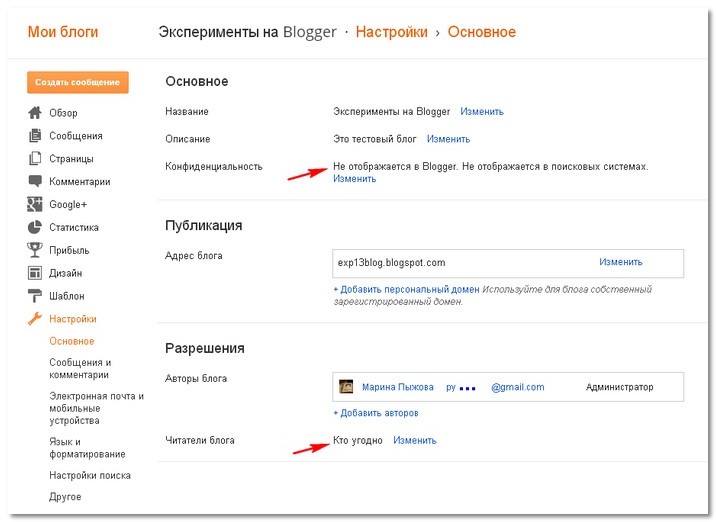Select Настройки text in the sidebar
Image resolution: width=716 pixels, height=522 pixels.
click(73, 319)
